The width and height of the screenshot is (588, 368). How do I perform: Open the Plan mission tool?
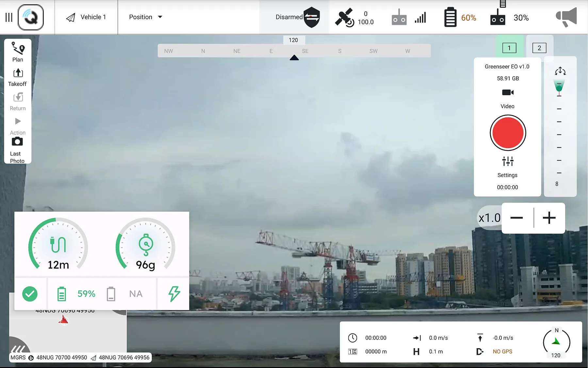18,52
